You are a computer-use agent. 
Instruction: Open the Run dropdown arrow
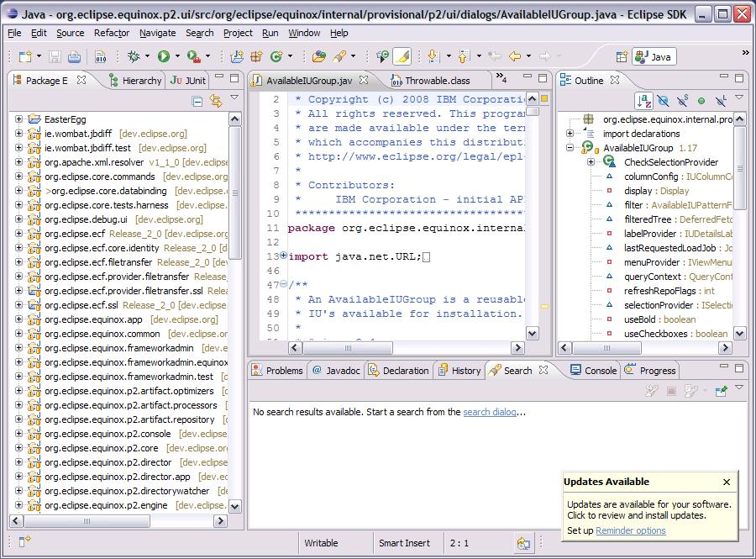pyautogui.click(x=177, y=56)
